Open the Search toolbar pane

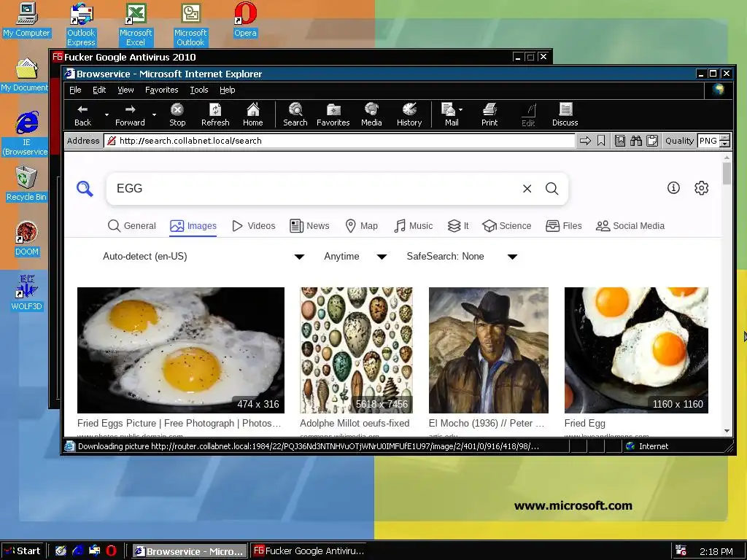(x=295, y=114)
